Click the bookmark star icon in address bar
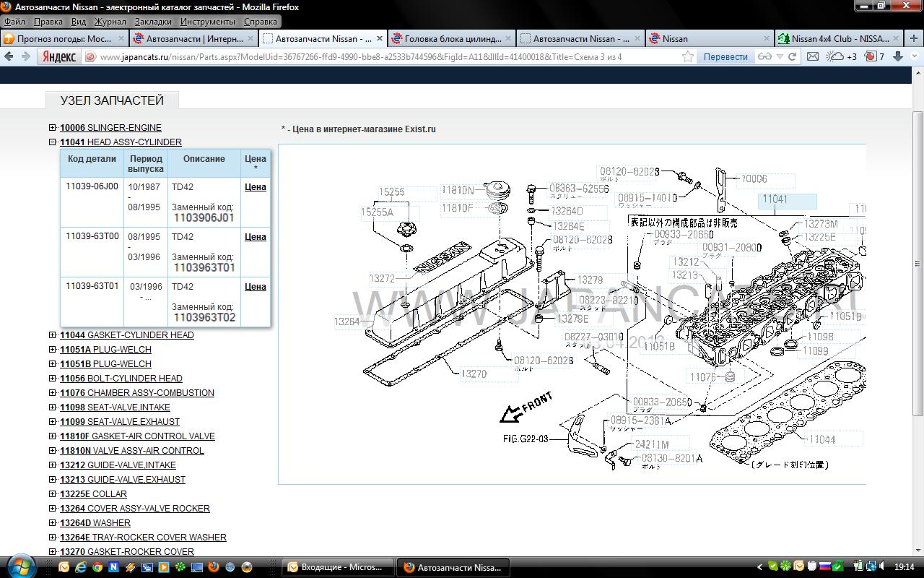This screenshot has height=578, width=924. coord(688,56)
